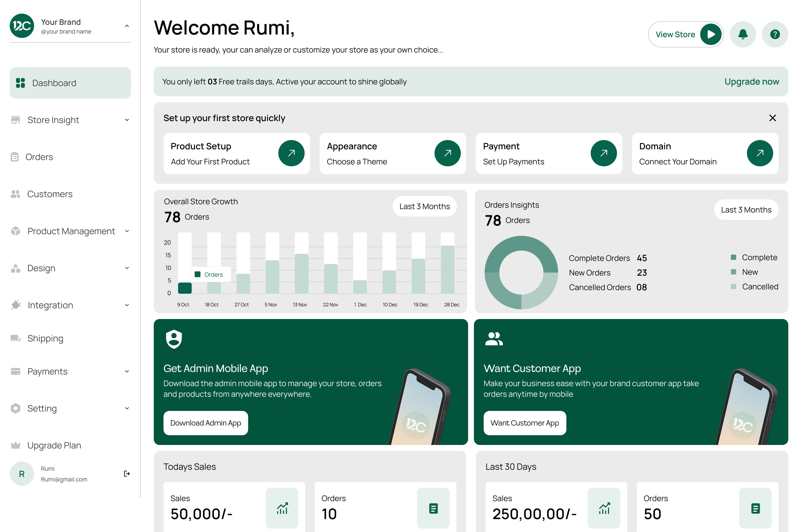798x532 pixels.
Task: Click the Set Up Payments text
Action: pyautogui.click(x=513, y=161)
